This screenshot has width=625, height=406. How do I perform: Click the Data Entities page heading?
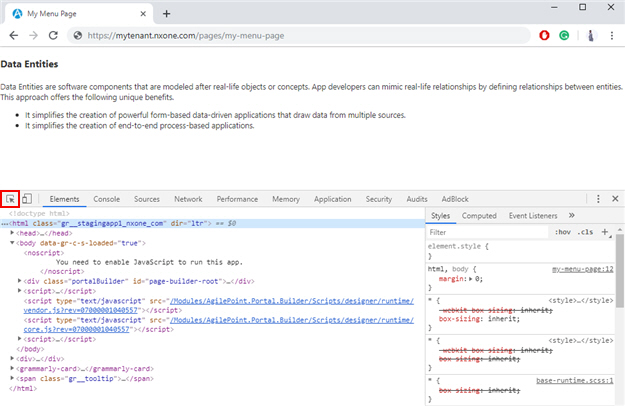(29, 64)
